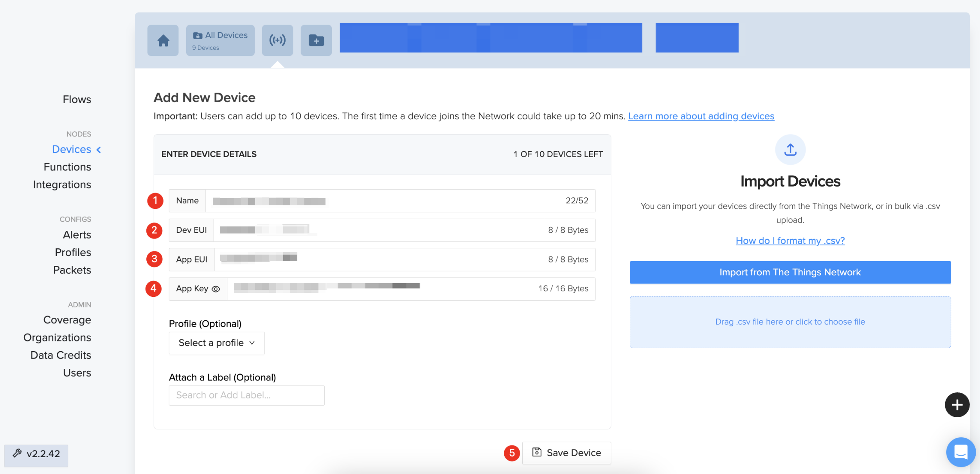980x474 pixels.
Task: Click the wrench version v2.2.42 badge
Action: coord(36,454)
